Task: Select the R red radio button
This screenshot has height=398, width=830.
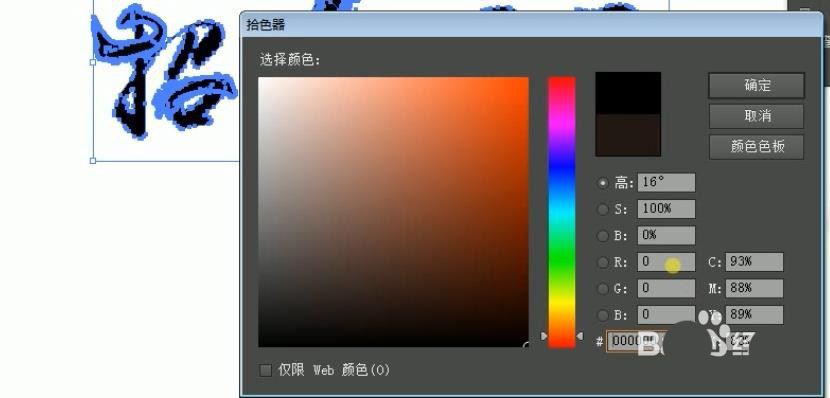Action: tap(602, 262)
